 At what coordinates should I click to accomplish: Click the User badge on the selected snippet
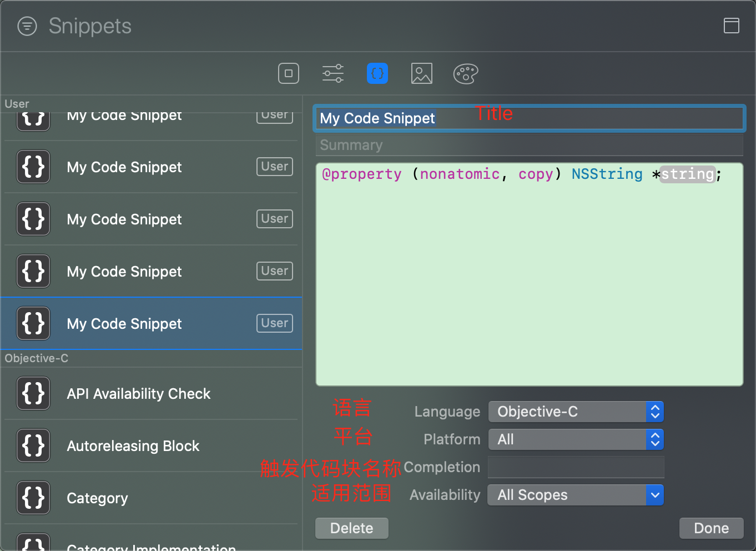point(275,323)
